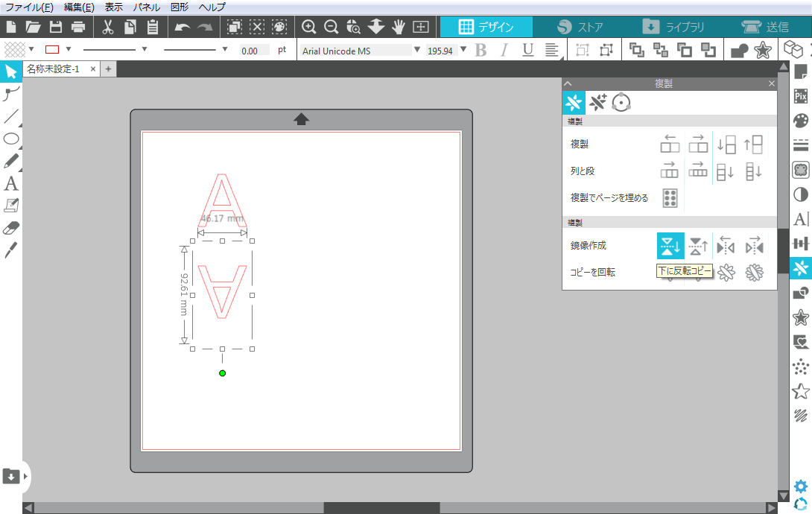
Task: Click the scissors cut icon
Action: [107, 28]
